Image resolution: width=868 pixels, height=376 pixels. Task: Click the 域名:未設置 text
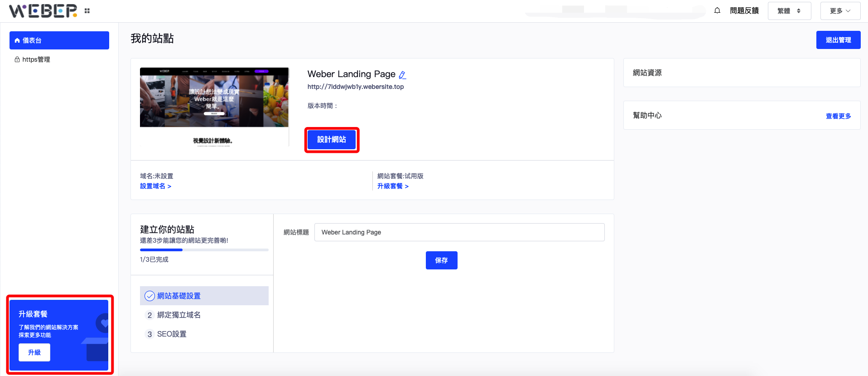pyautogui.click(x=157, y=176)
